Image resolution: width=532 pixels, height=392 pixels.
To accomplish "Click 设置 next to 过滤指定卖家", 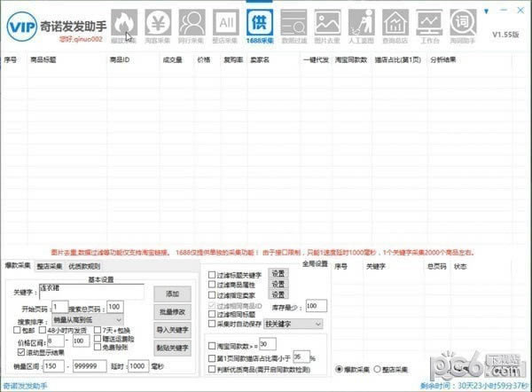I will 278,294.
